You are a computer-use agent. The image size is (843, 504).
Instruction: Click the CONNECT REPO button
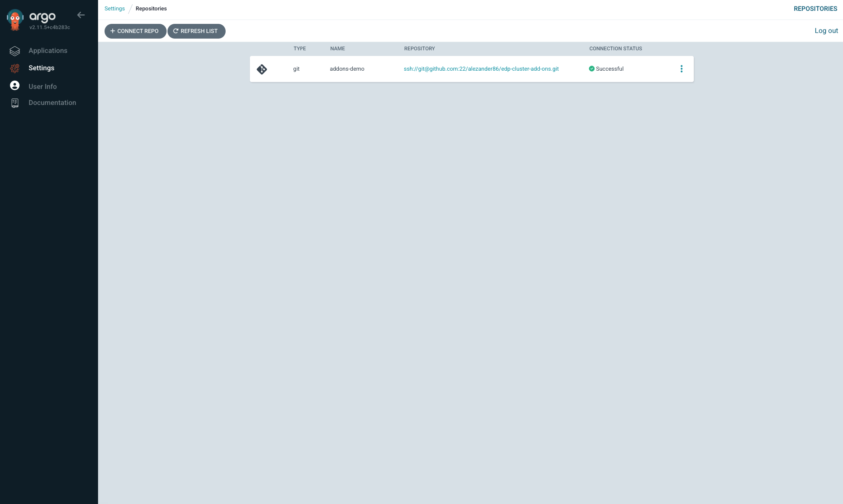click(134, 31)
